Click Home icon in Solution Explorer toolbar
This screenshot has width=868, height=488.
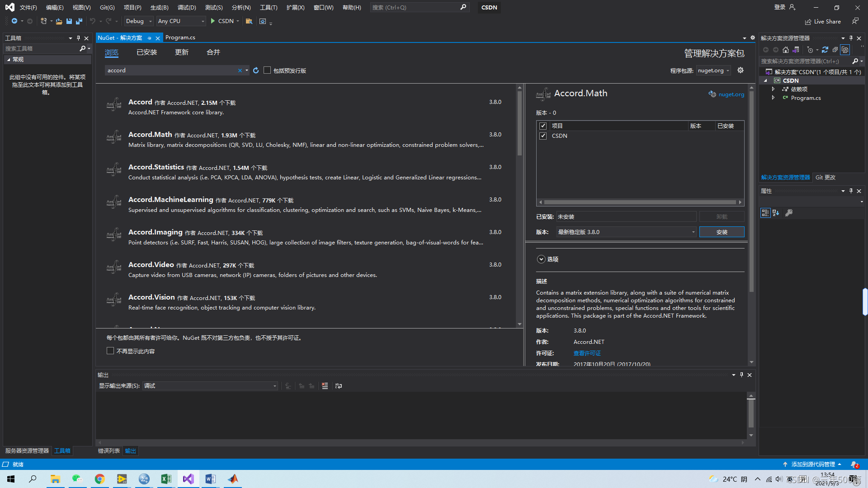click(x=786, y=50)
